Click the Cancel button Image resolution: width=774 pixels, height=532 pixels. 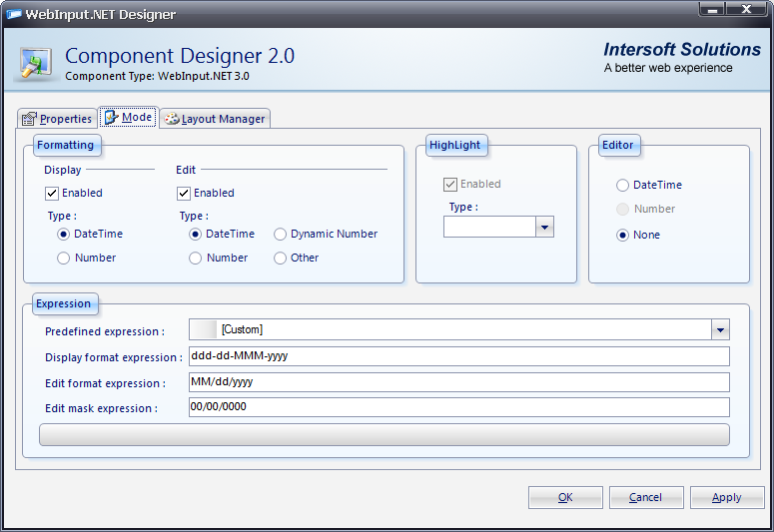pos(645,497)
